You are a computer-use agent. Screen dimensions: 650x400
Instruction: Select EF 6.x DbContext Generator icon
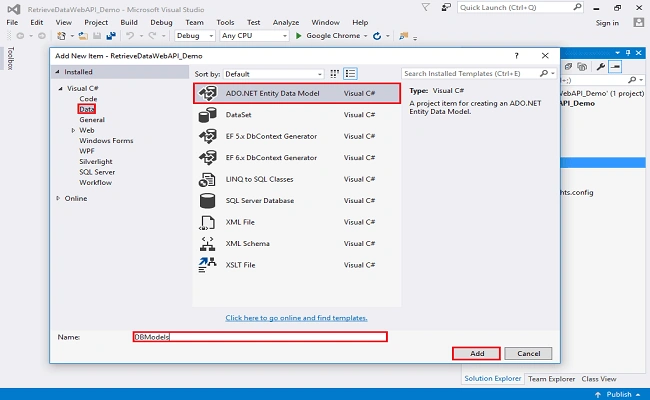tap(207, 158)
